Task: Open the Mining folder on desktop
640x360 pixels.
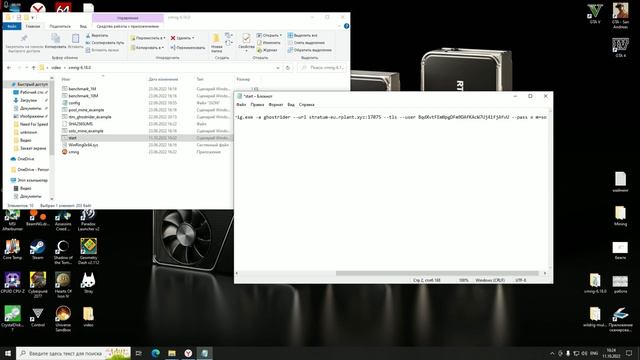Action: coord(620,216)
